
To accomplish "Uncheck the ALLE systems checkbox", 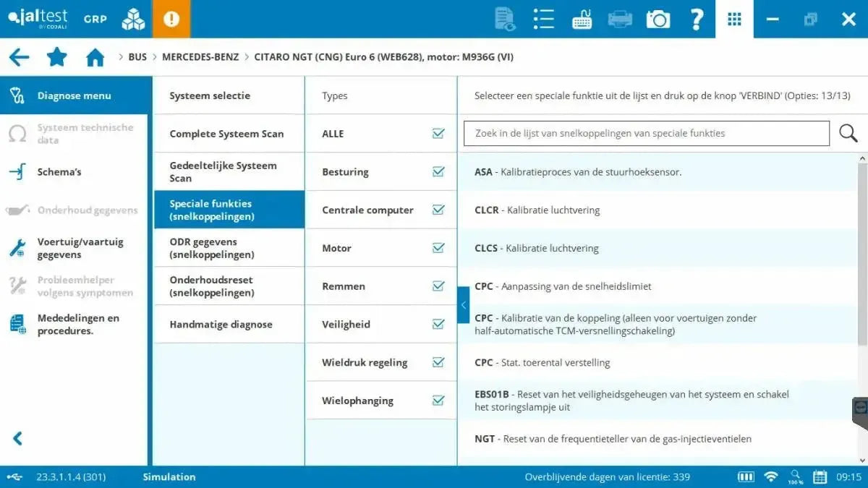I will (x=438, y=133).
